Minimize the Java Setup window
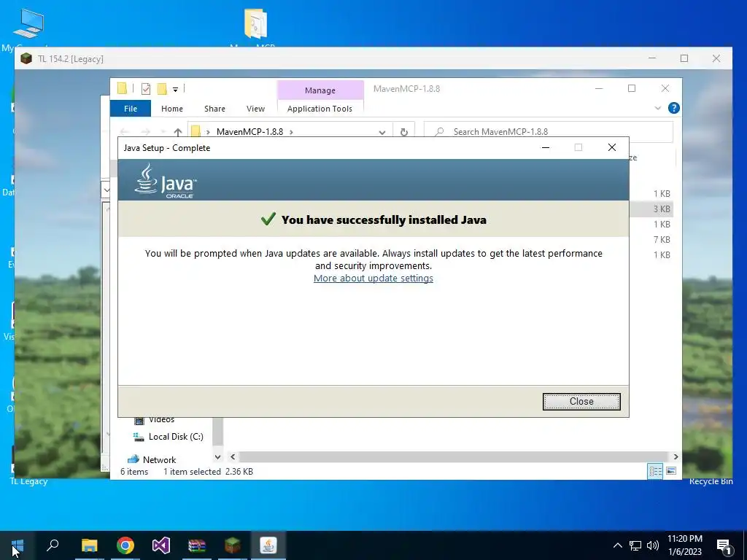The width and height of the screenshot is (747, 560). [x=546, y=147]
